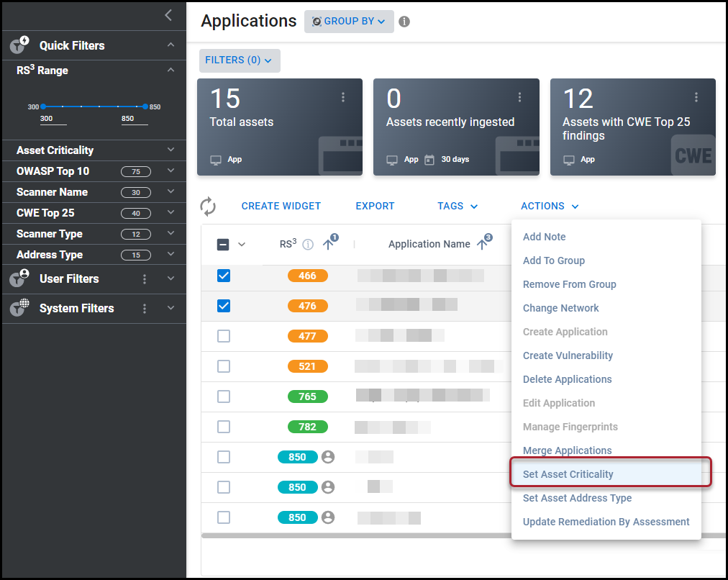Click the info icon next to GROUP BY
This screenshot has height=580, width=728.
point(404,22)
